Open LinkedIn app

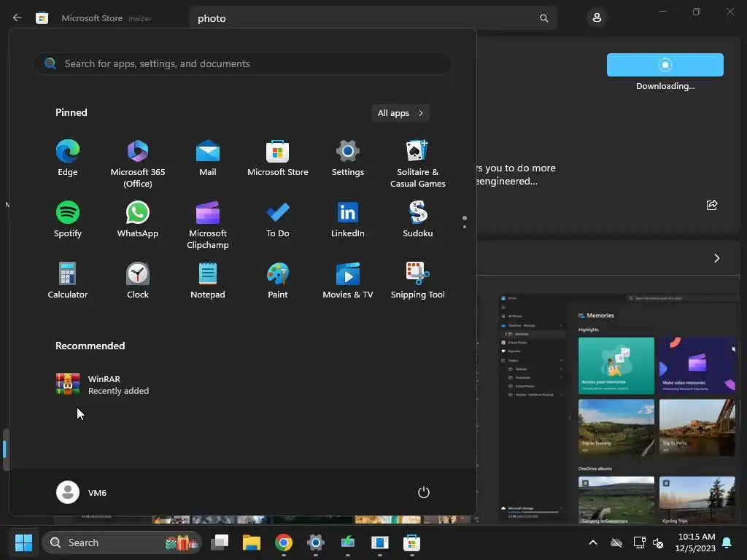(x=348, y=219)
